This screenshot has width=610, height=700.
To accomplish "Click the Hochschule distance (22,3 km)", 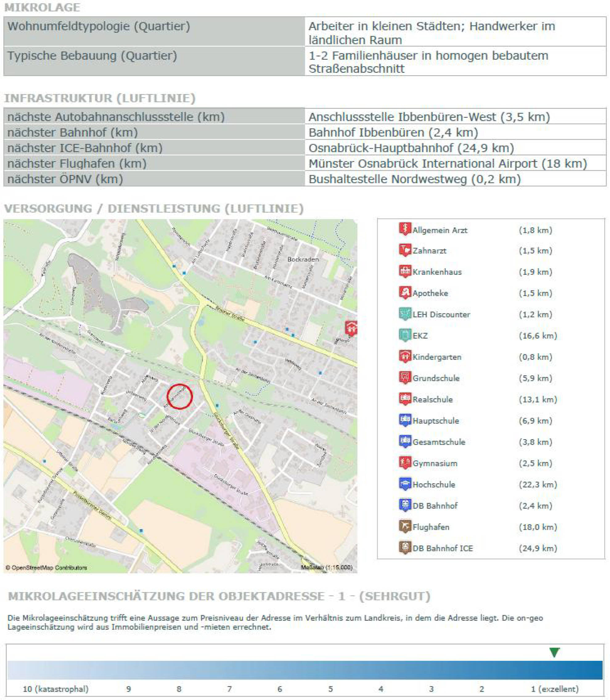I will pos(538,484).
